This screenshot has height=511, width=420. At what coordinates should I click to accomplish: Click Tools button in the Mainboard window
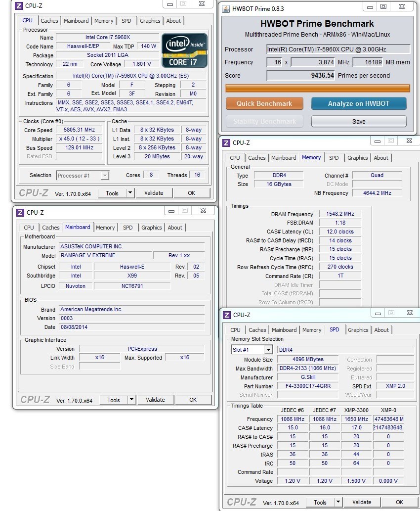coord(114,400)
